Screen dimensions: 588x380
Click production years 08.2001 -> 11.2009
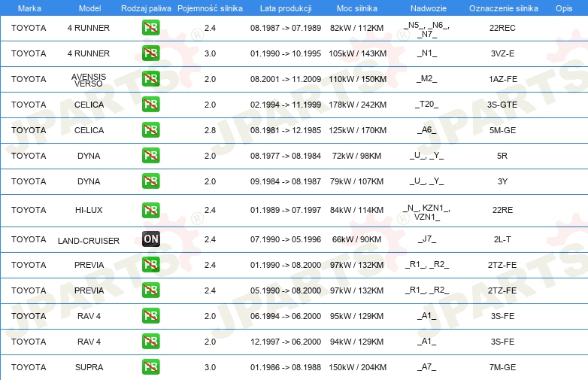coord(286,79)
